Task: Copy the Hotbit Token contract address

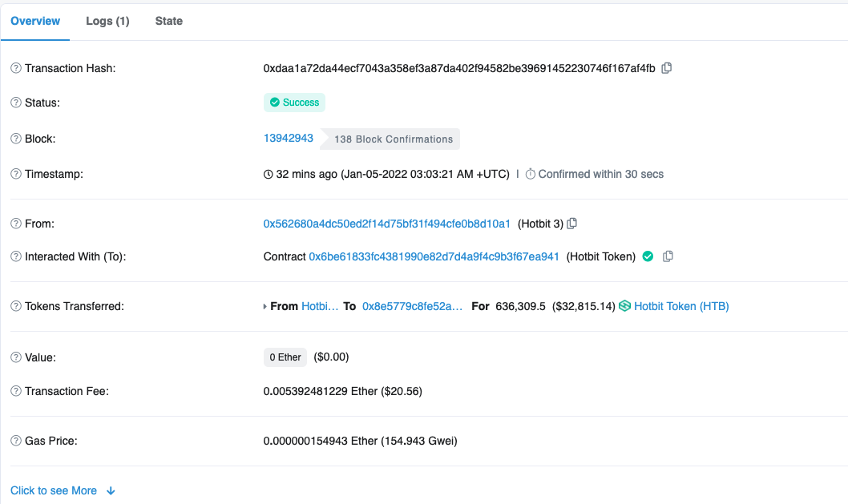Action: click(x=668, y=256)
